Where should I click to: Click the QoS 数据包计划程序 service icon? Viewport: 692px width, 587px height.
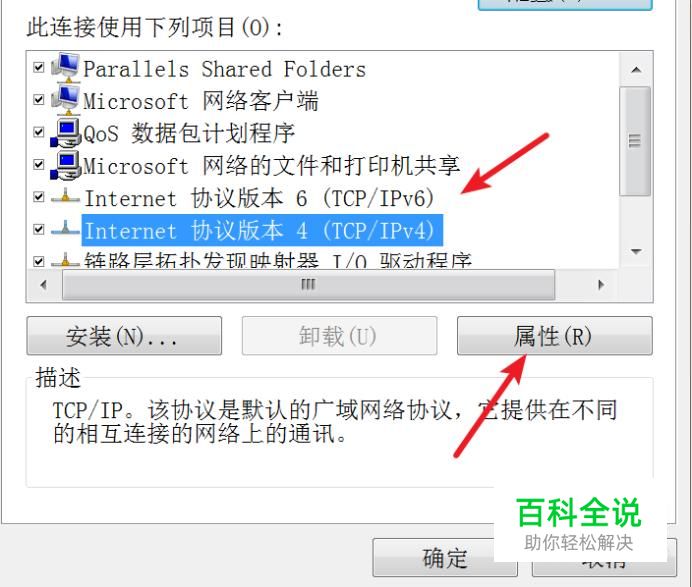click(x=66, y=132)
